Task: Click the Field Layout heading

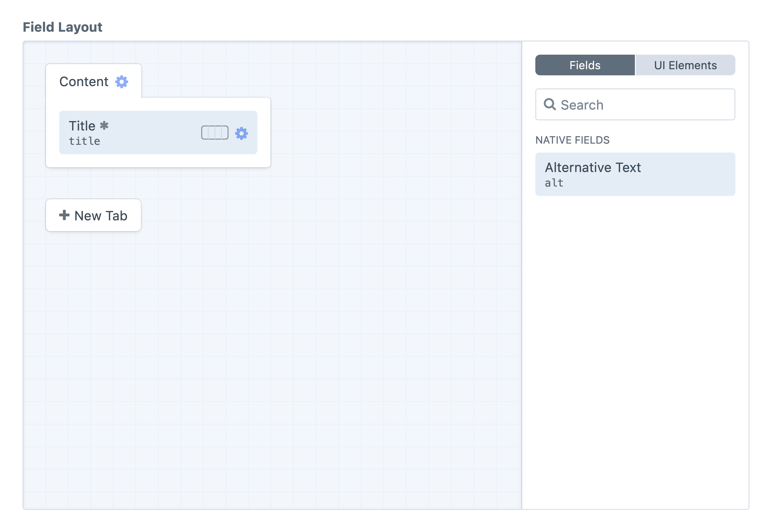Action: [x=62, y=27]
